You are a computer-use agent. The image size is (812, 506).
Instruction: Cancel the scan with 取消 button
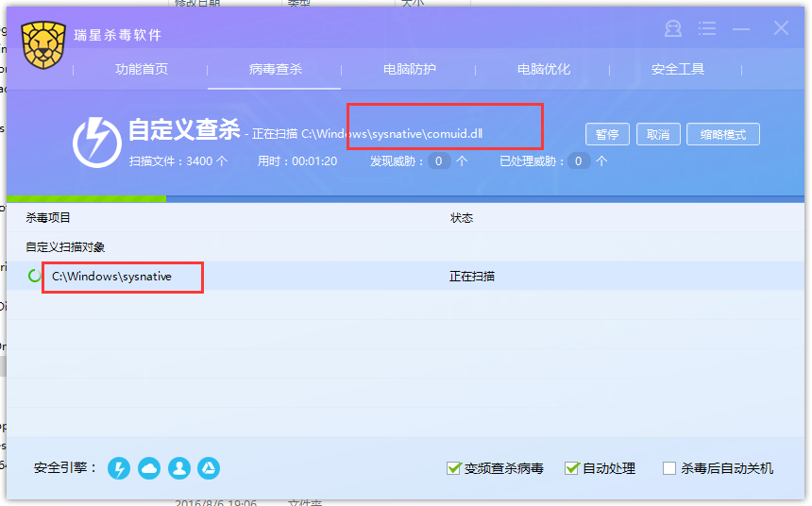point(658,134)
